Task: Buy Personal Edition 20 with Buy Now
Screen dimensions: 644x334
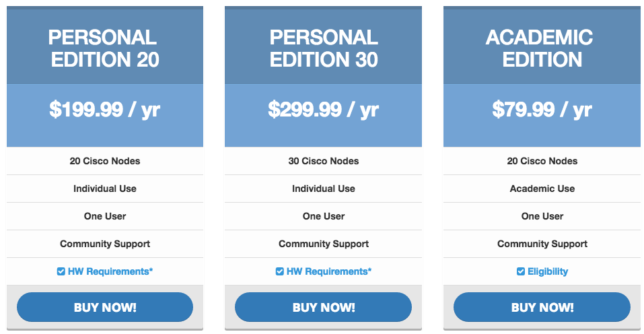Action: [105, 308]
